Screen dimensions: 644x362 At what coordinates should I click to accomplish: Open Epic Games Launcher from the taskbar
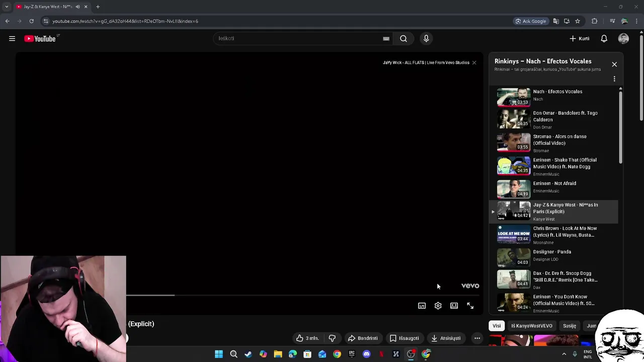[x=352, y=354]
